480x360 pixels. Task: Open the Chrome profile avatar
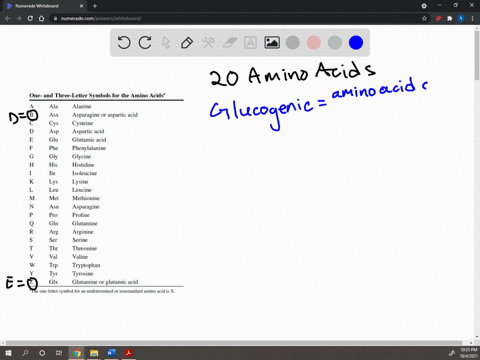pos(461,18)
